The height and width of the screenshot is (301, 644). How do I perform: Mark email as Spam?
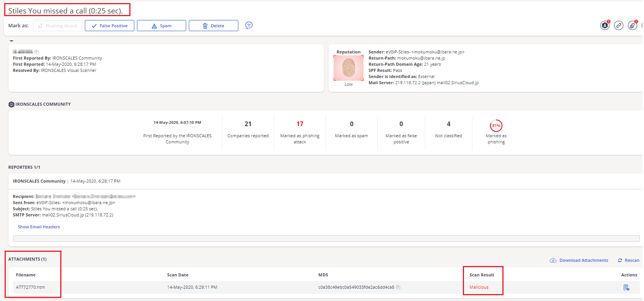coord(162,26)
